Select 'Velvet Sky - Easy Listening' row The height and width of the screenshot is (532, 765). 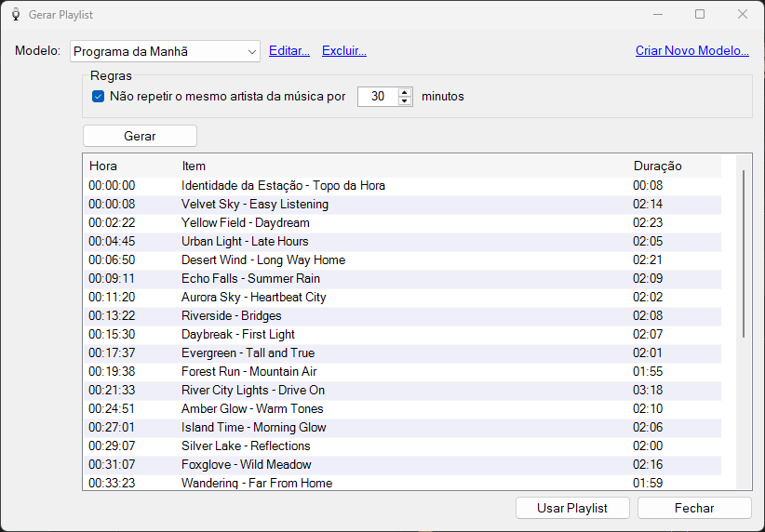click(x=402, y=205)
